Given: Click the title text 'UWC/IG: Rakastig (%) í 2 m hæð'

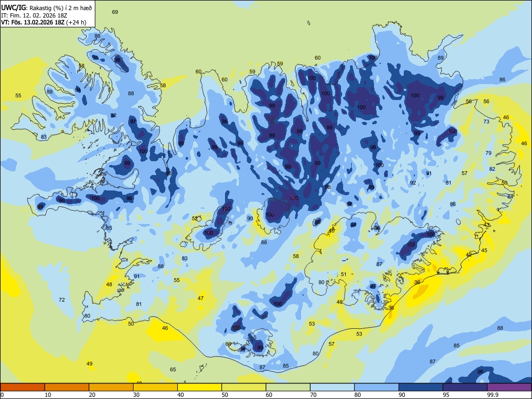Looking at the screenshot, I should pyautogui.click(x=46, y=7).
